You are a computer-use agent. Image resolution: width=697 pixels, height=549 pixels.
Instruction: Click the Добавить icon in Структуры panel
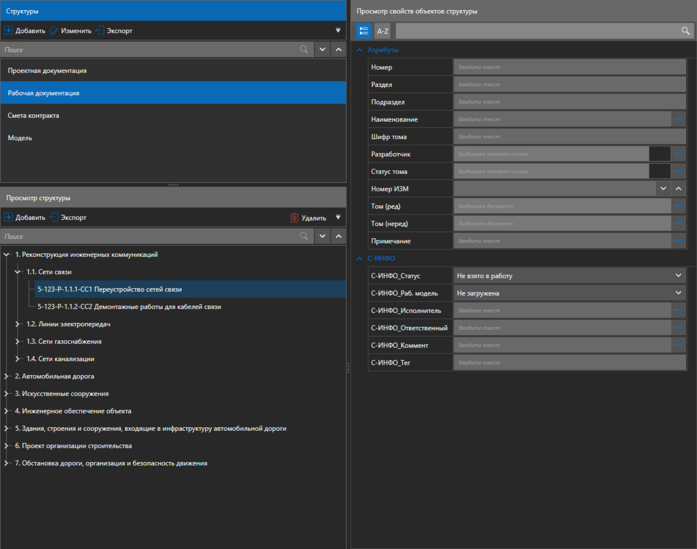(9, 31)
